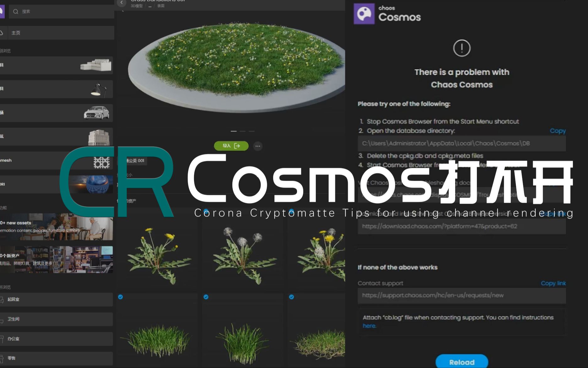Focus the 搜索 search field
Image resolution: width=588 pixels, height=368 pixels.
(62, 12)
